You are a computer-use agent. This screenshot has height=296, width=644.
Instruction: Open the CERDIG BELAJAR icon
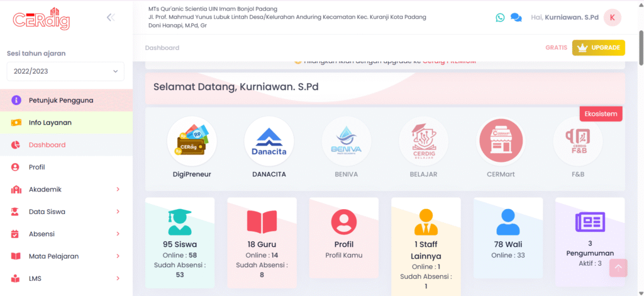[x=424, y=141]
